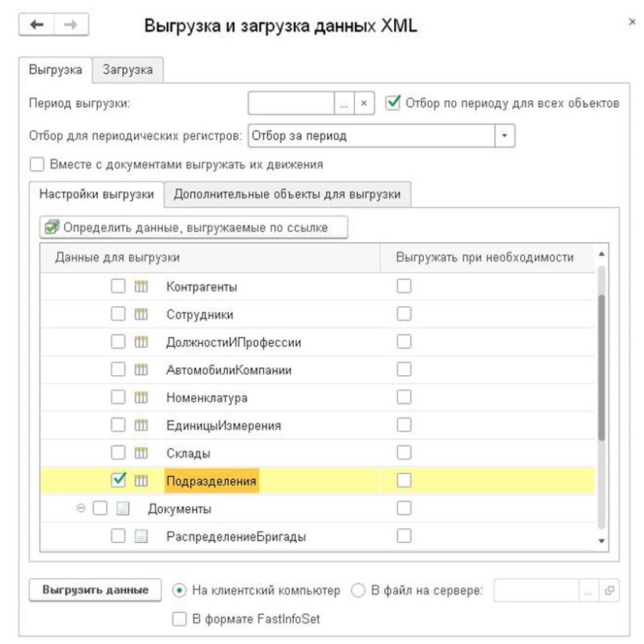Collapse the Документы tree node
This screenshot has width=644, height=644.
81,509
